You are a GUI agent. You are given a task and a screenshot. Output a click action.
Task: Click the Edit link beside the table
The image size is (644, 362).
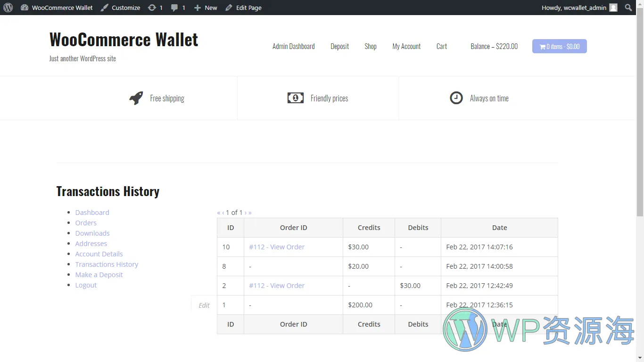pos(204,305)
